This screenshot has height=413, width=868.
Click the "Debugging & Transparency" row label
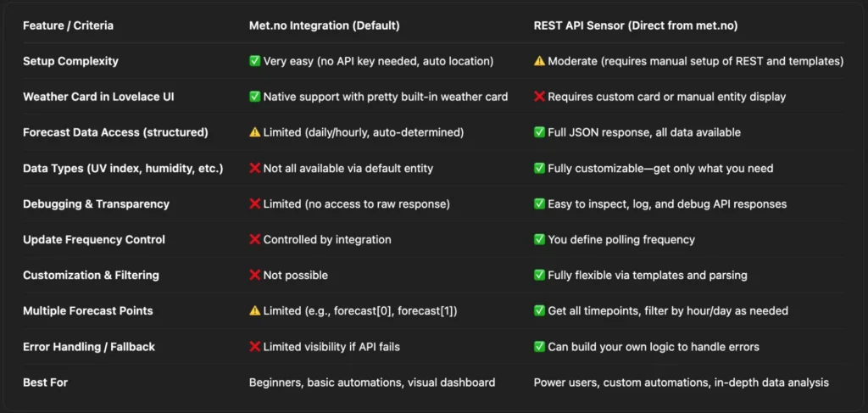click(x=96, y=204)
